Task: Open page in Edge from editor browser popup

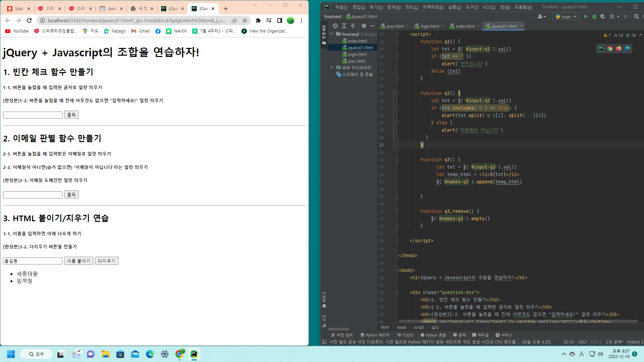Action: tap(627, 49)
